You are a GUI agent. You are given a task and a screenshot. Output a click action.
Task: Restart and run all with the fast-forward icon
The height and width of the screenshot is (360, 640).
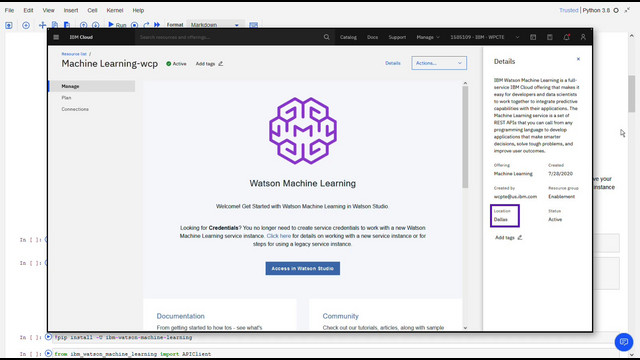[157, 25]
